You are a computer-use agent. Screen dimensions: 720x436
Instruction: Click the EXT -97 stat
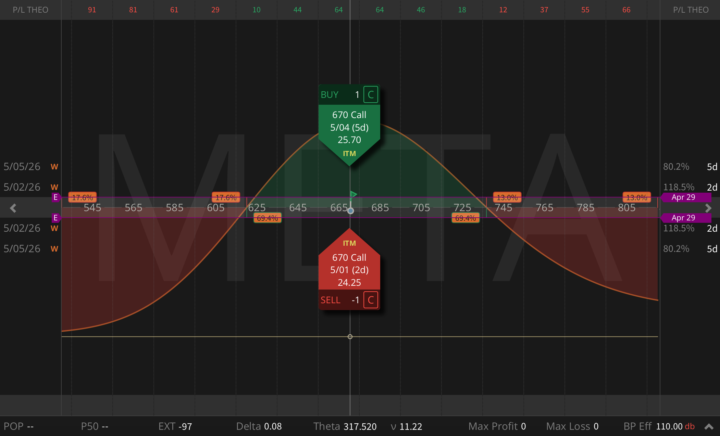[x=174, y=426]
